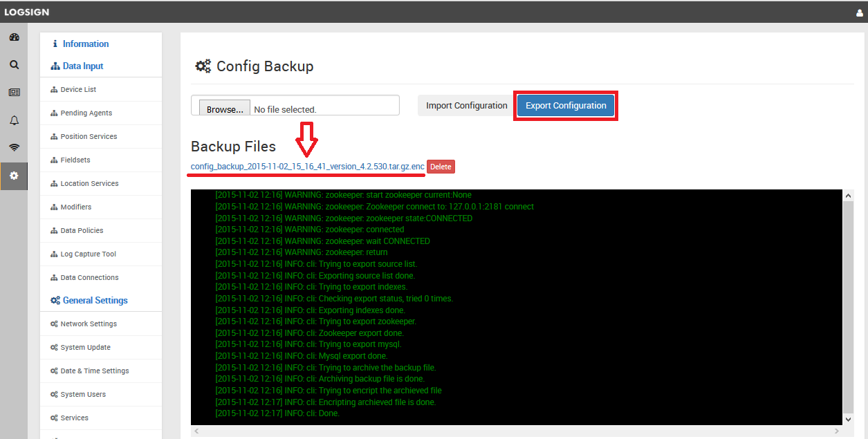Click the Config Backup heading gears icon
This screenshot has width=868, height=439.
[x=203, y=66]
